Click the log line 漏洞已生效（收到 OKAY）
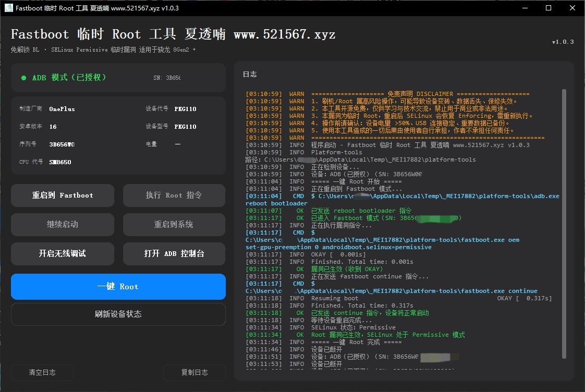Viewport: 585px width, 392px height. click(x=314, y=269)
